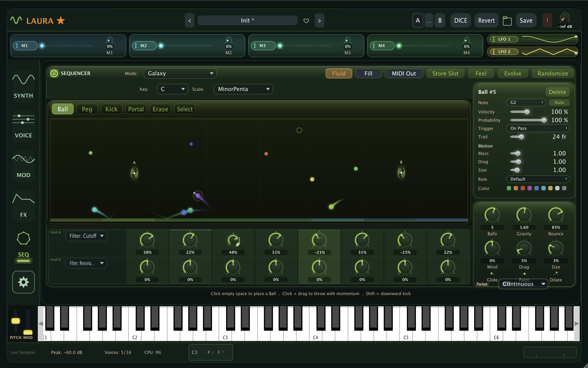
Task: Click the DICE button
Action: tap(461, 21)
